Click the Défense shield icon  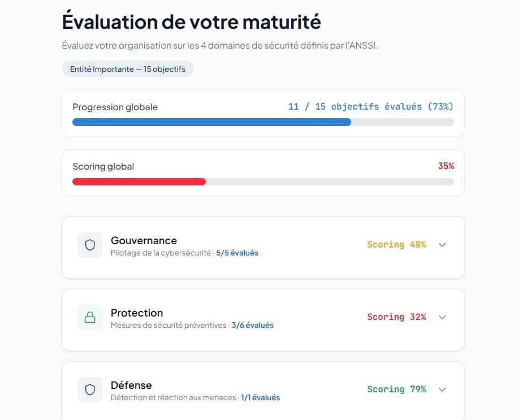click(x=90, y=389)
